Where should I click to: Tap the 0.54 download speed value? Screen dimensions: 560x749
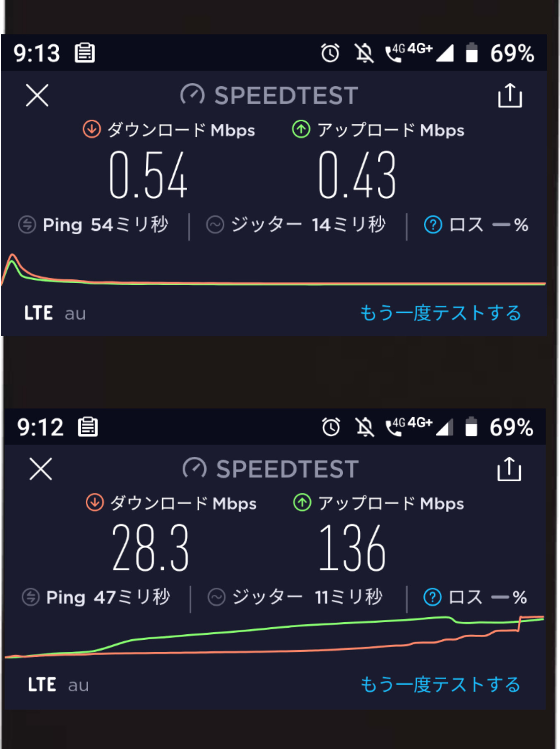(148, 175)
